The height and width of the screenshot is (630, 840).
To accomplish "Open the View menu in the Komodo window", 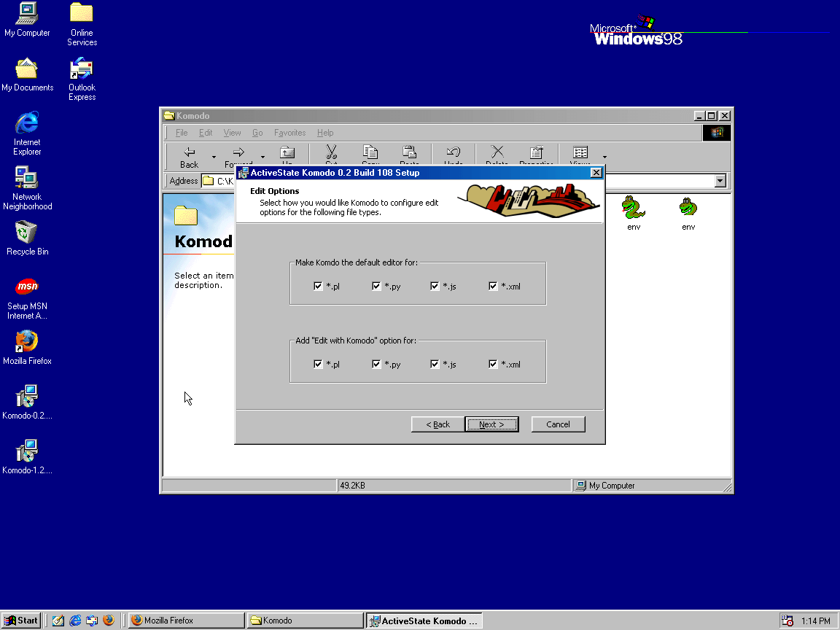I will pyautogui.click(x=232, y=133).
